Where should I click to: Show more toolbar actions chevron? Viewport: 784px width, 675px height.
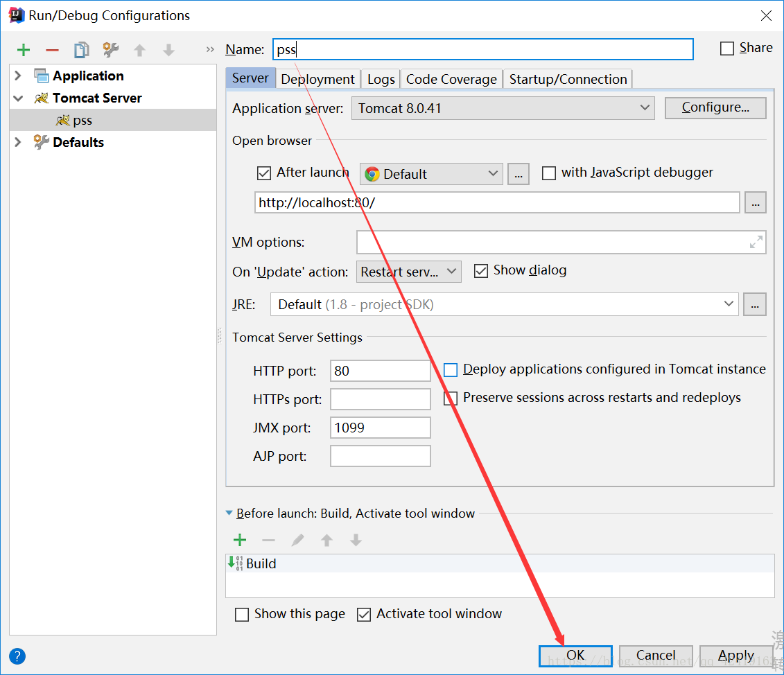pyautogui.click(x=210, y=49)
